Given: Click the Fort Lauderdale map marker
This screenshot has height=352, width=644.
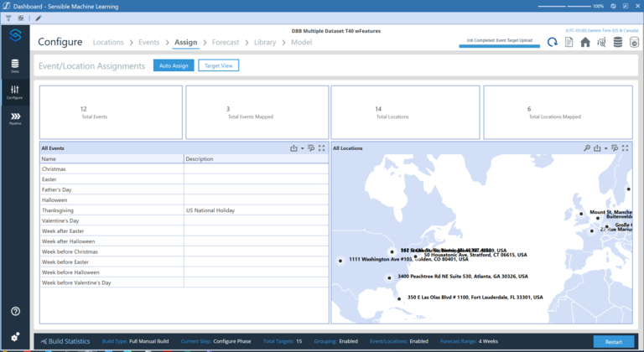Looking at the screenshot, I should coord(399,298).
